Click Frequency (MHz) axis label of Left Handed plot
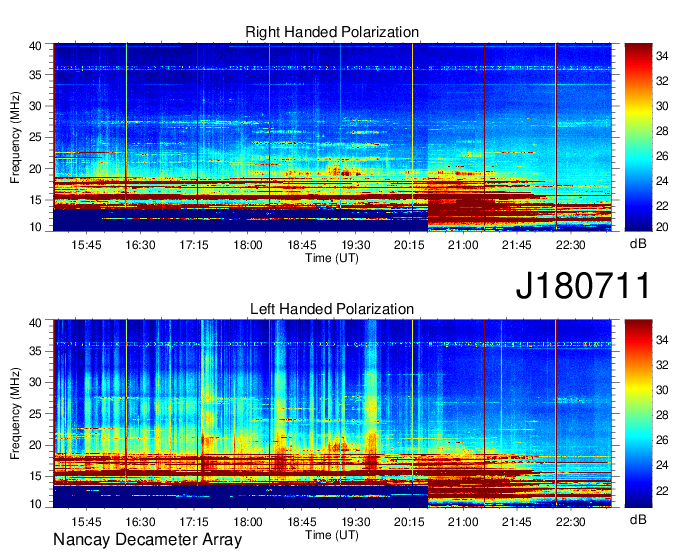This screenshot has width=680, height=552. (x=15, y=414)
